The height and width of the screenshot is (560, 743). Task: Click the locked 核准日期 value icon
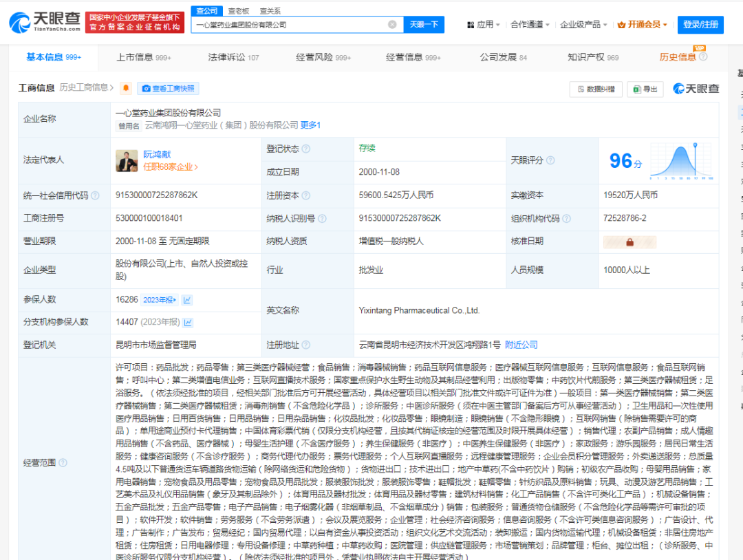[629, 242]
